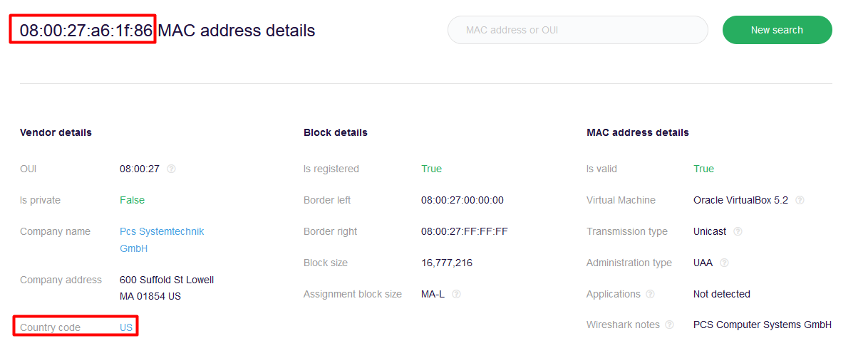868x353 pixels.
Task: Select the Border left value 08:00:27:00:00:00
Action: click(x=462, y=201)
